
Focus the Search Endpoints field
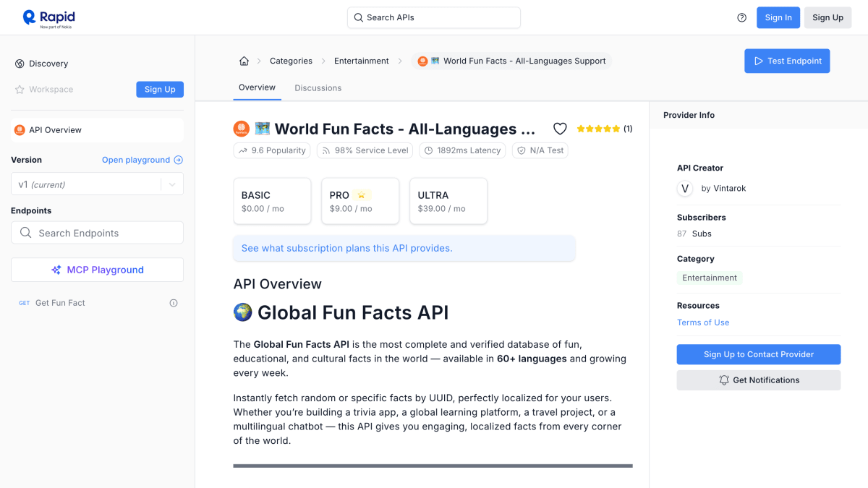coord(97,233)
